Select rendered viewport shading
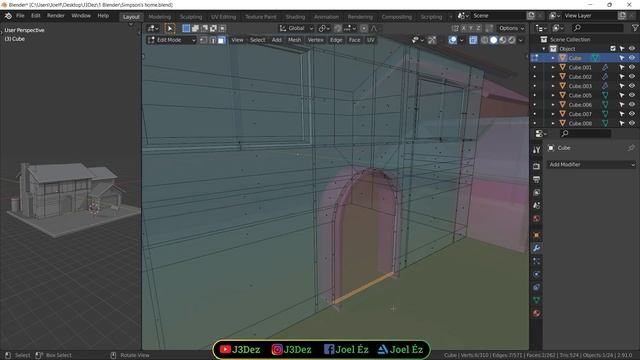This screenshot has height=360, width=640. (x=511, y=40)
